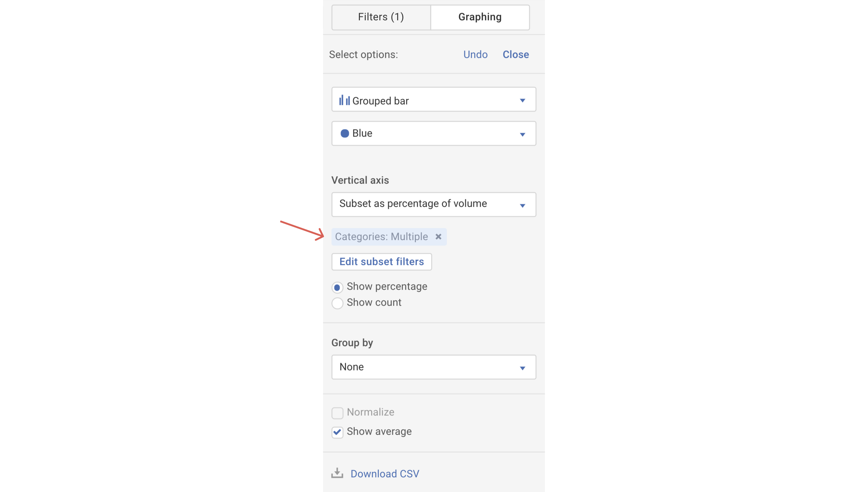The width and height of the screenshot is (868, 492).
Task: Expand the Group by None dropdown
Action: click(433, 367)
